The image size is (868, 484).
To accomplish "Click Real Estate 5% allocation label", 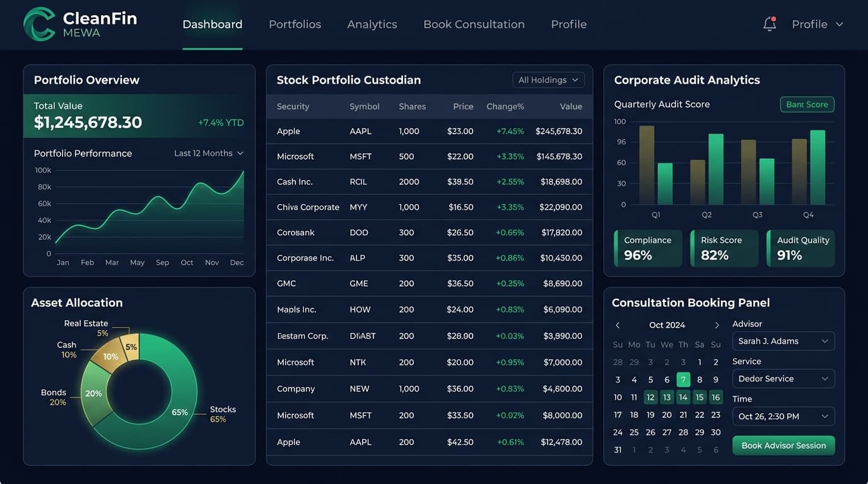I will pyautogui.click(x=86, y=328).
